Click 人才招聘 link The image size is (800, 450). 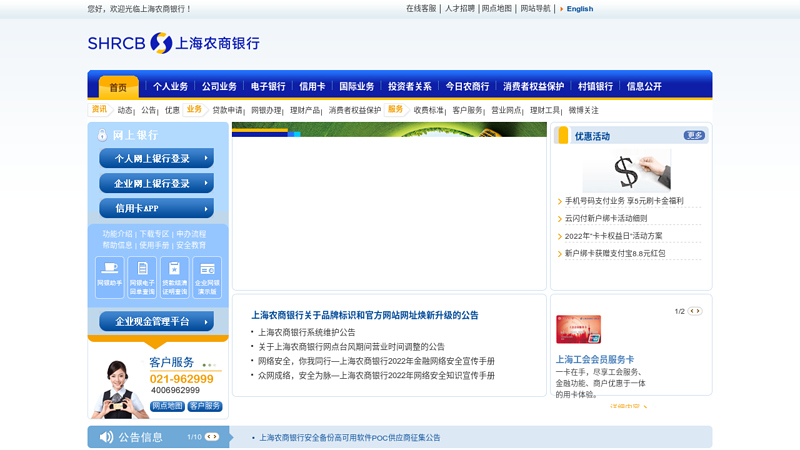460,9
